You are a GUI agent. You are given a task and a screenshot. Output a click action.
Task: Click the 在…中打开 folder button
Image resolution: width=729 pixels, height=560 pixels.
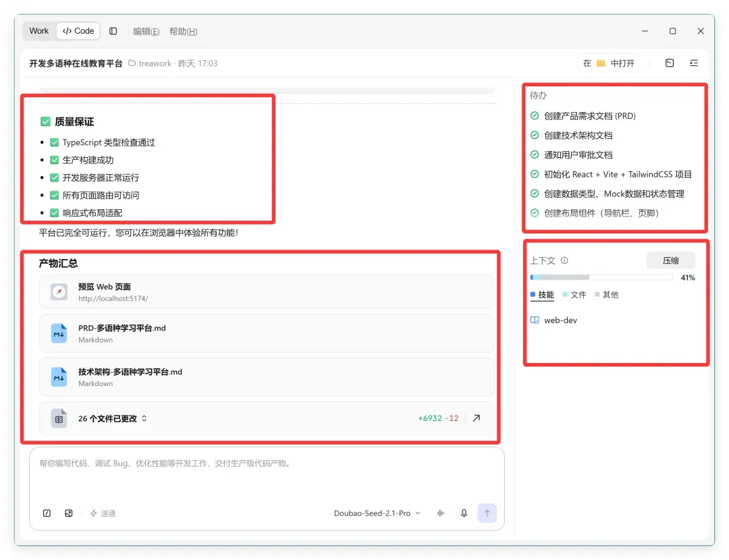point(609,63)
